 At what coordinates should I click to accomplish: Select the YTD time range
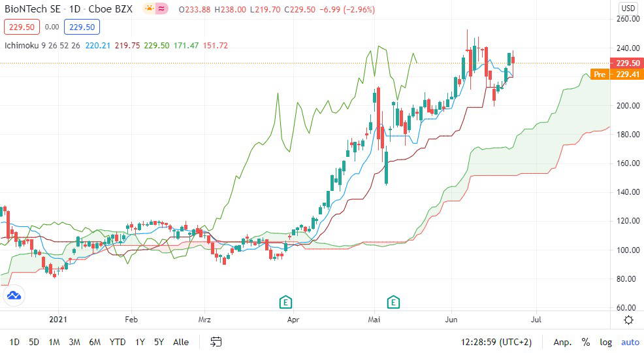(x=118, y=342)
